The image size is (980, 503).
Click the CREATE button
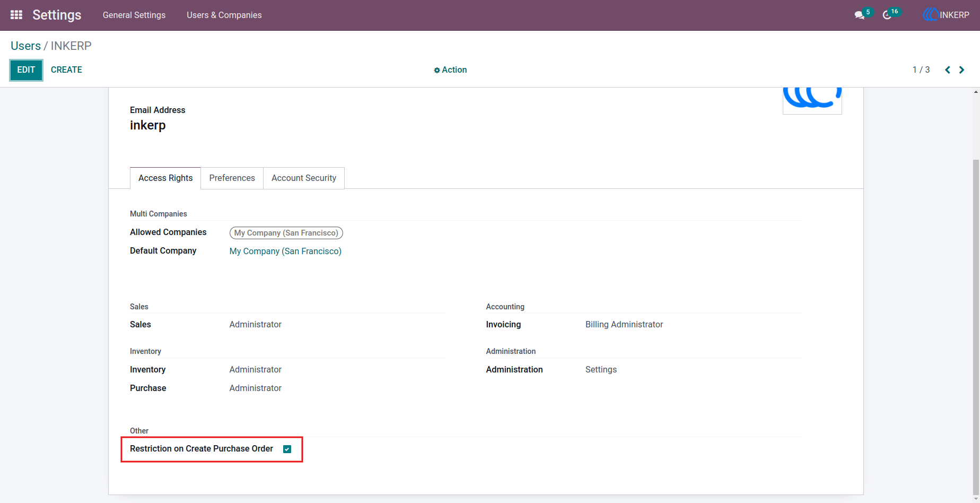(66, 70)
